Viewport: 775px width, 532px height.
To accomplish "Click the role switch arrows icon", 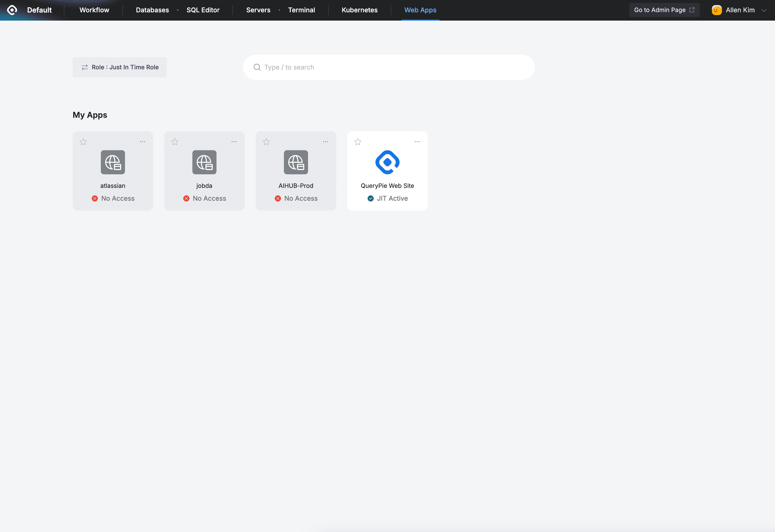I will (85, 67).
